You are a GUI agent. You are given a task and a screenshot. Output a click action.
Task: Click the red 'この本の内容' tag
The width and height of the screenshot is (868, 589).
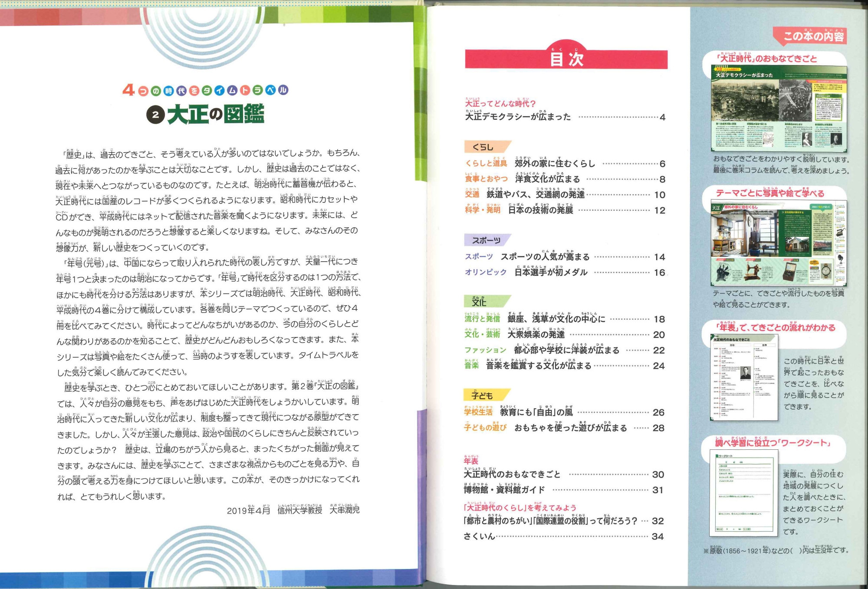pyautogui.click(x=810, y=36)
